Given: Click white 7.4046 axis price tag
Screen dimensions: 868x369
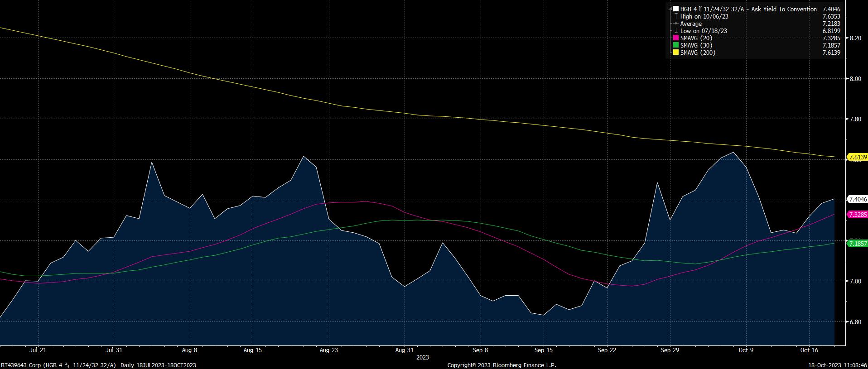Looking at the screenshot, I should click(x=857, y=199).
